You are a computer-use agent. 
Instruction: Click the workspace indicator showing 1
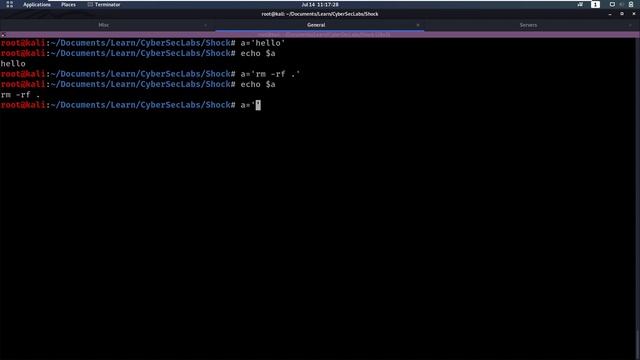[x=595, y=4]
